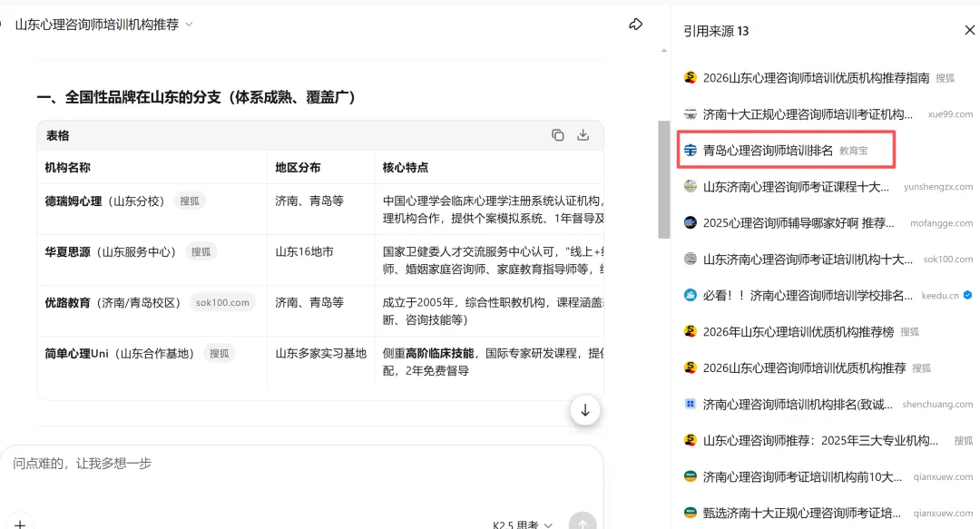Click 搜狐 citation tag beside 德瑞姆心理
Image resolution: width=980 pixels, height=529 pixels.
pos(190,201)
